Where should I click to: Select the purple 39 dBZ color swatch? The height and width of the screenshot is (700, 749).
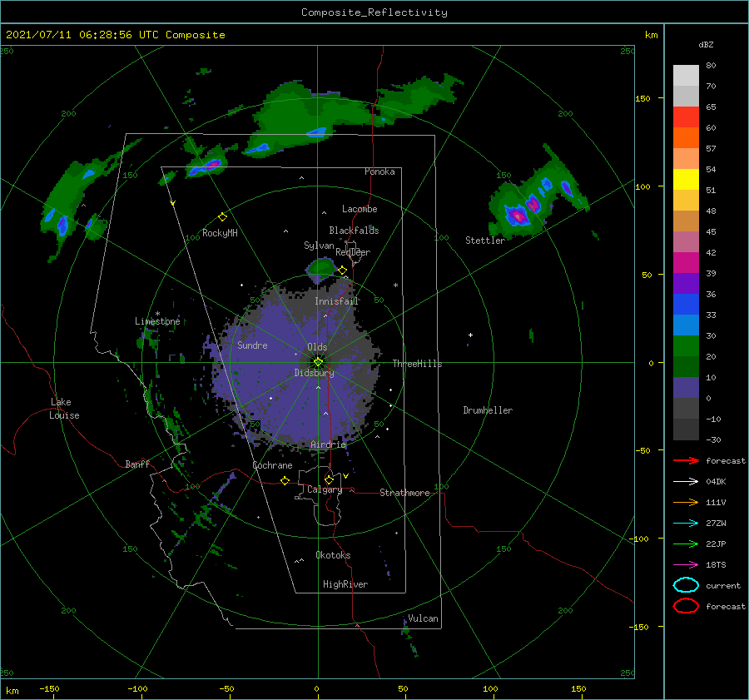(x=686, y=284)
